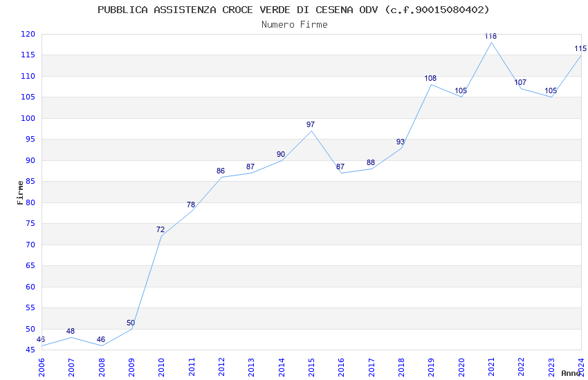Image resolution: width=588 pixels, height=380 pixels.
Task: Pick the data label 72 above 2010
Action: coord(160,229)
